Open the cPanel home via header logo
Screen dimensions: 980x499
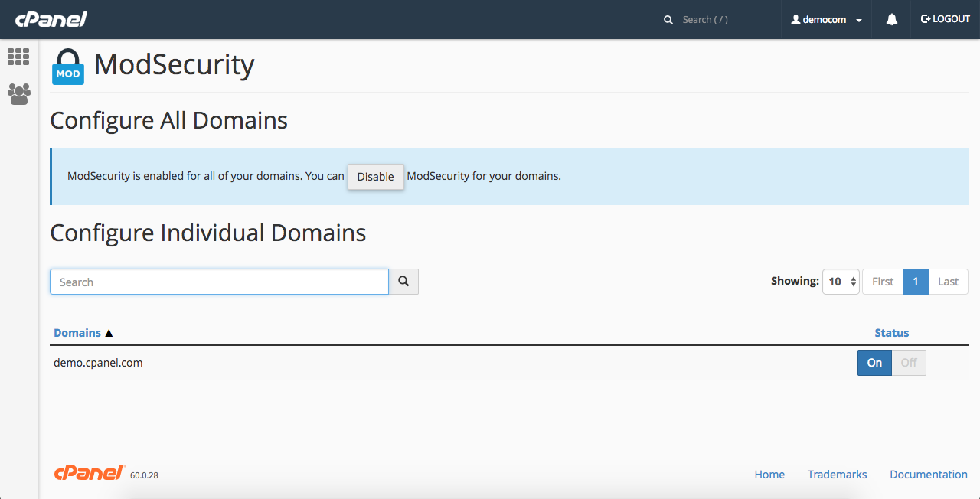pyautogui.click(x=51, y=19)
